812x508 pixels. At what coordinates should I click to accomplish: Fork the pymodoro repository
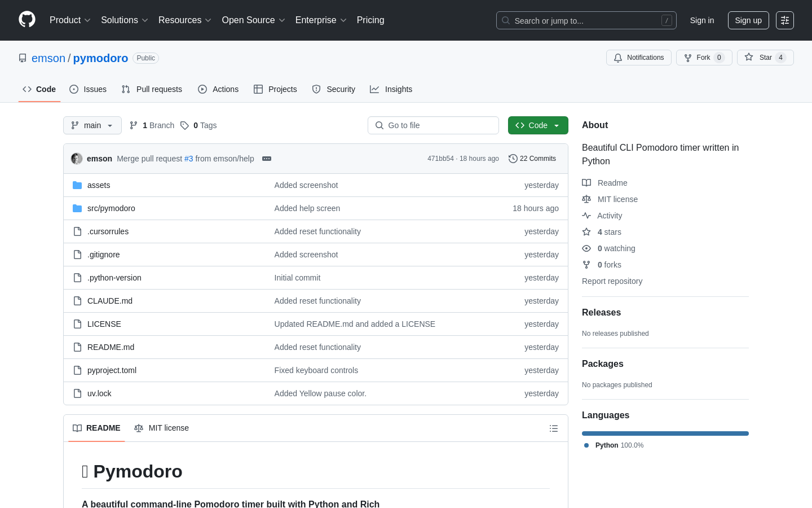click(x=704, y=58)
